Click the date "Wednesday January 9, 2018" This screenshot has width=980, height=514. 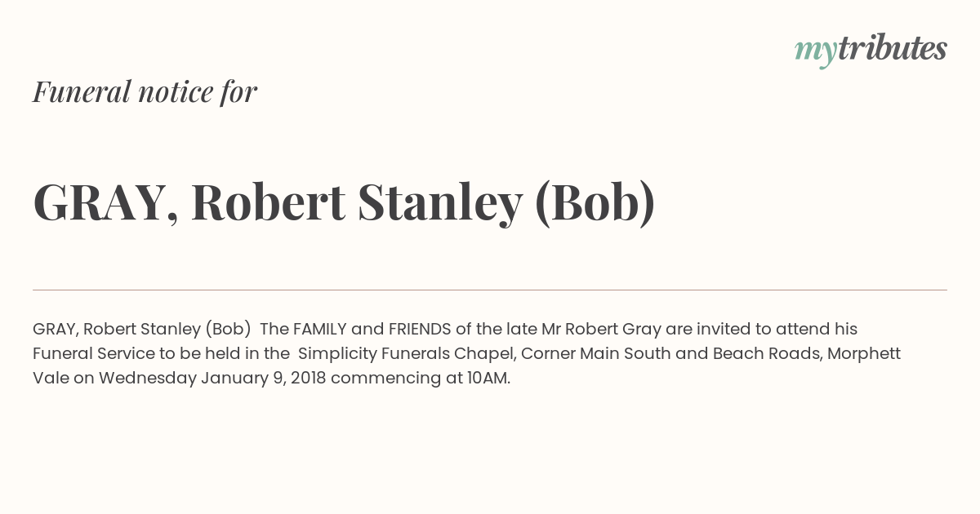click(212, 379)
